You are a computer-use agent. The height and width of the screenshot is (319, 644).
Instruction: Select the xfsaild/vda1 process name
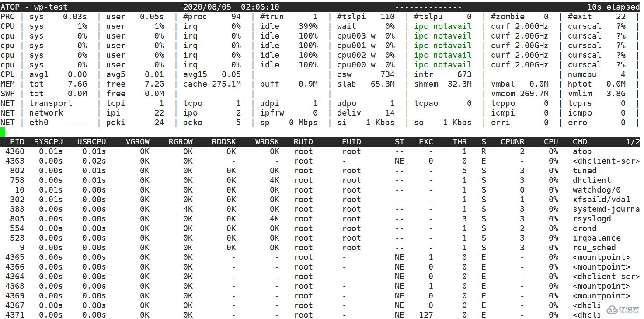coord(602,200)
